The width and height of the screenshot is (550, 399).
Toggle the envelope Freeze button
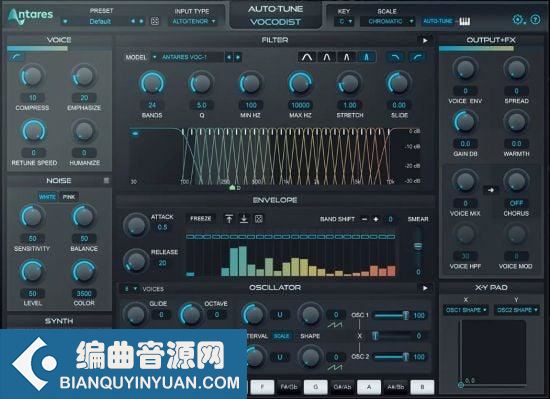[x=201, y=219]
